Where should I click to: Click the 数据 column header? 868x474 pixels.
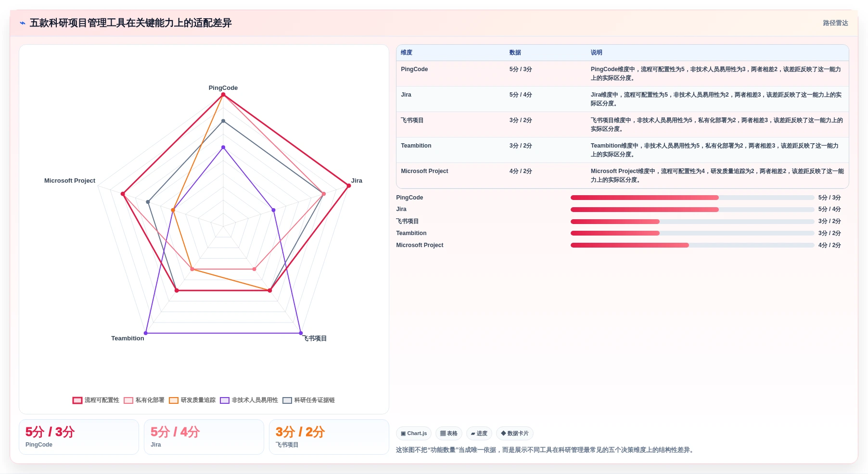point(515,52)
